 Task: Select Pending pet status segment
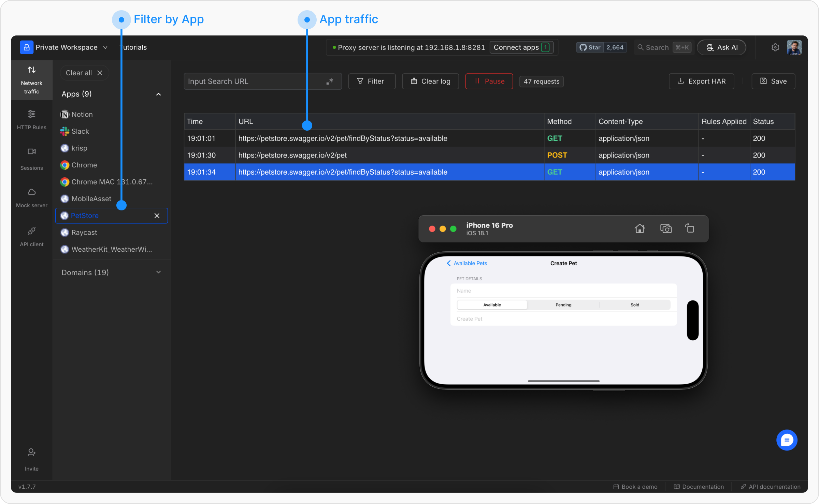(563, 305)
